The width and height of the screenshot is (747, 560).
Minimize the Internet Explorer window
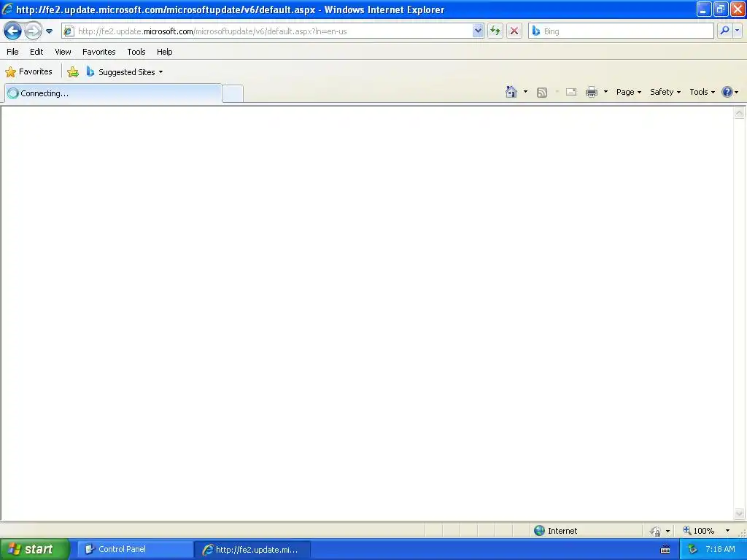(x=704, y=9)
